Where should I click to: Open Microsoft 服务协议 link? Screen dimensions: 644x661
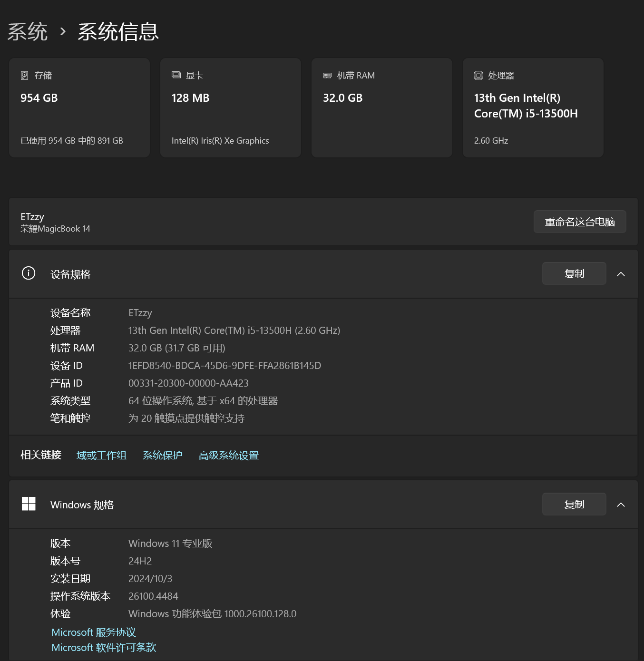pos(94,632)
